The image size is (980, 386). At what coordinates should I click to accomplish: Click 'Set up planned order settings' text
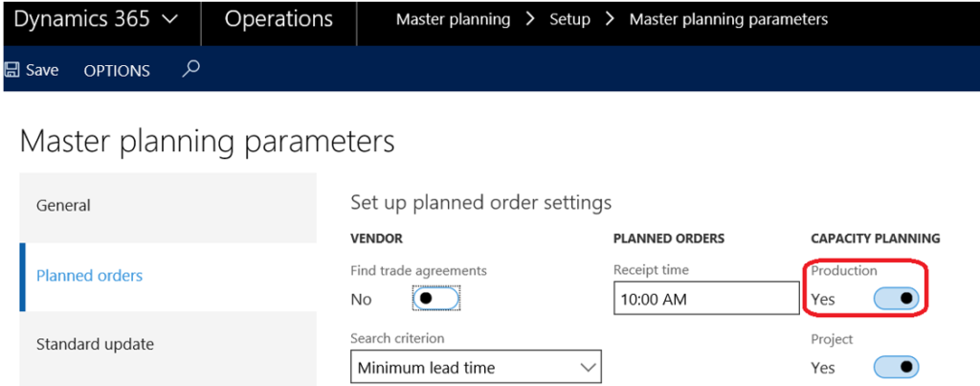click(x=481, y=203)
